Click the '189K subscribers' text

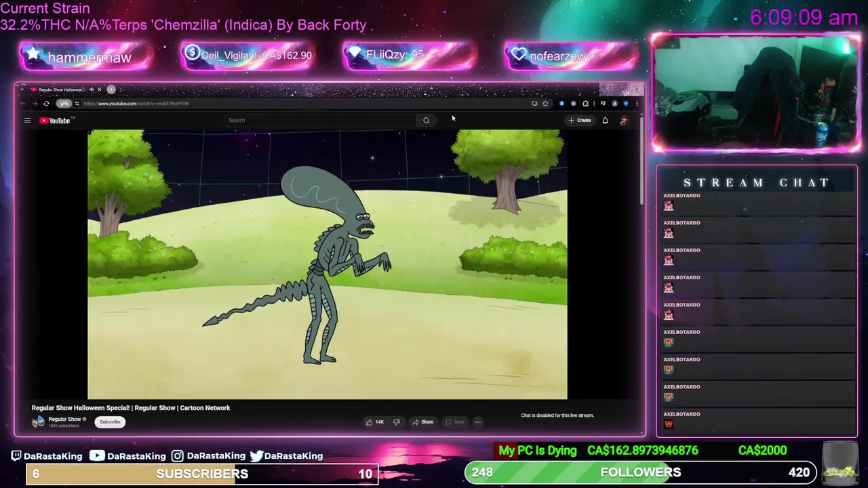tap(64, 426)
